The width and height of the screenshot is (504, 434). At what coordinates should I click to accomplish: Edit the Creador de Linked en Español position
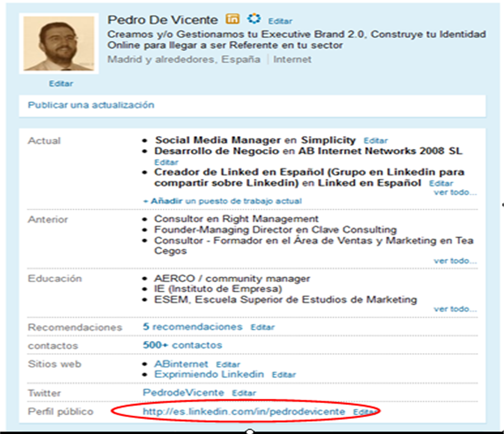pyautogui.click(x=441, y=183)
